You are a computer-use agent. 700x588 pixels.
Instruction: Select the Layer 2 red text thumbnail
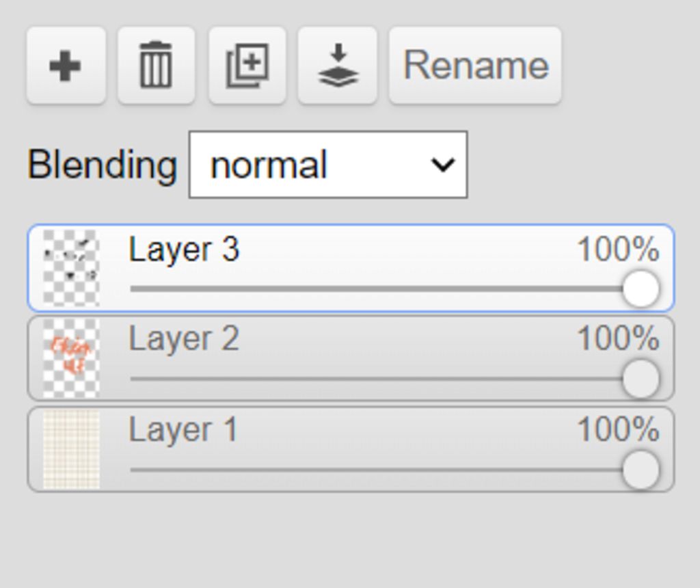(71, 358)
